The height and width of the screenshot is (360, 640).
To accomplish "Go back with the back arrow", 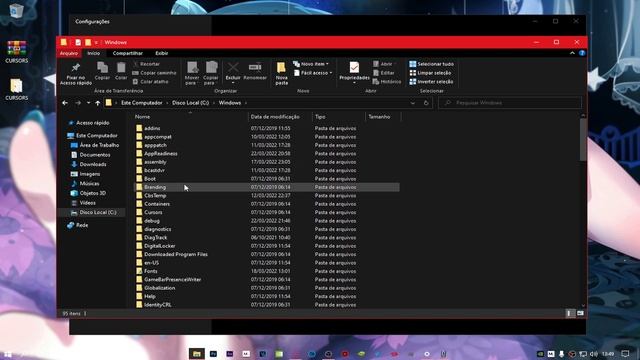I will pyautogui.click(x=65, y=103).
